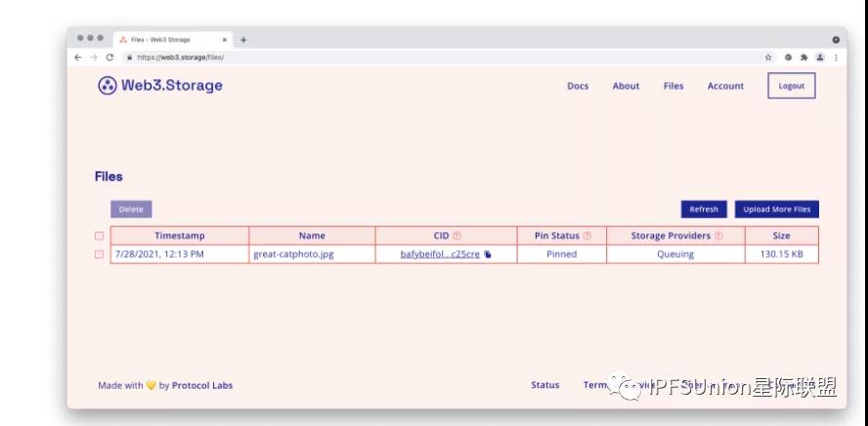
Task: Reload the page with the browser reload icon
Action: (x=109, y=58)
